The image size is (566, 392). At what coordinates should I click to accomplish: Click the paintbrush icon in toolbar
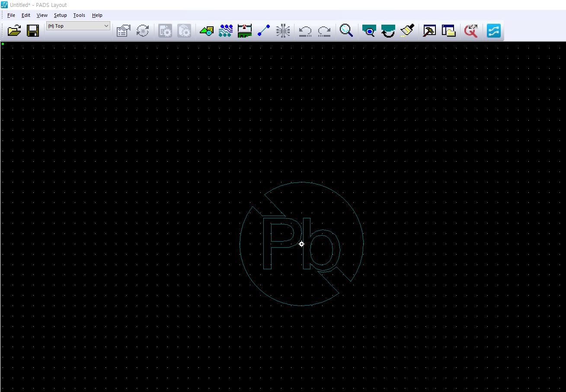[x=407, y=31]
